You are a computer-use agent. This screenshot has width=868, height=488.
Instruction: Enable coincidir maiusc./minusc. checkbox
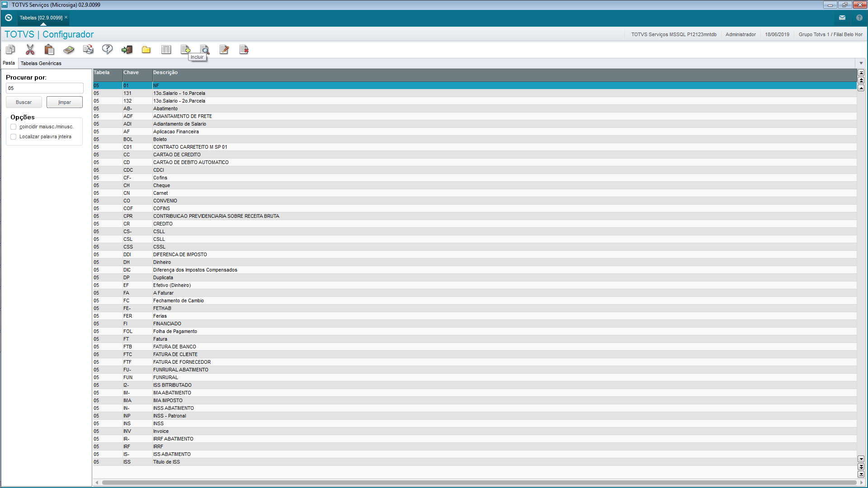tap(14, 127)
